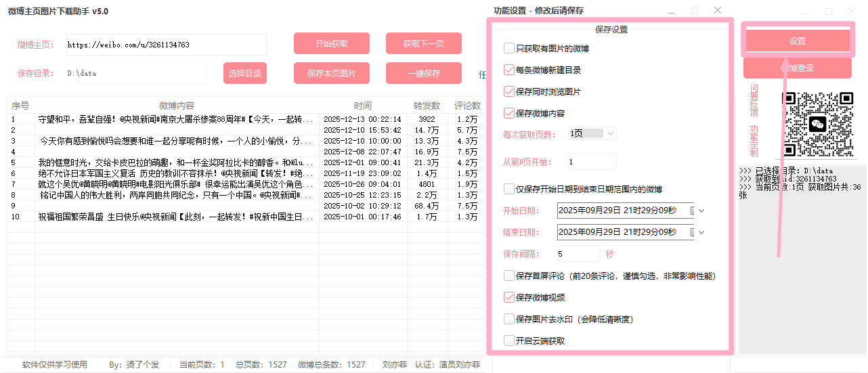
Task: Click log line 已选择目录: D:\data
Action: point(786,171)
